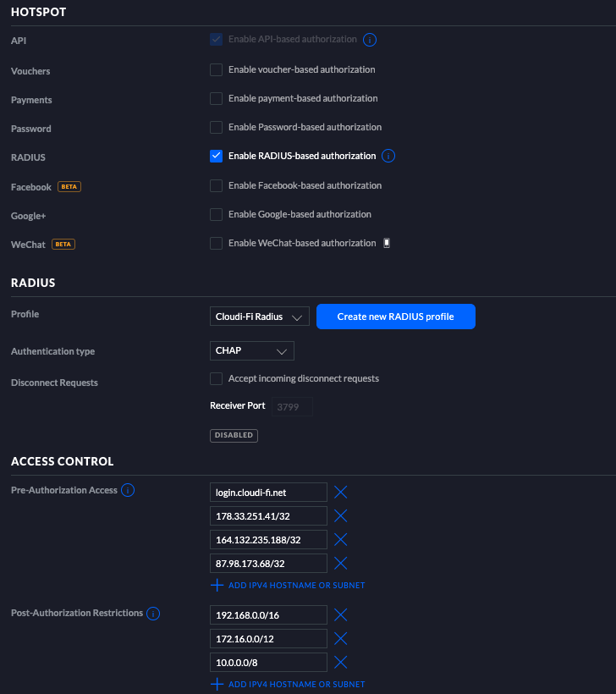Click the Receiver Port input field
Viewport: 616px width, 694px height.
[292, 407]
